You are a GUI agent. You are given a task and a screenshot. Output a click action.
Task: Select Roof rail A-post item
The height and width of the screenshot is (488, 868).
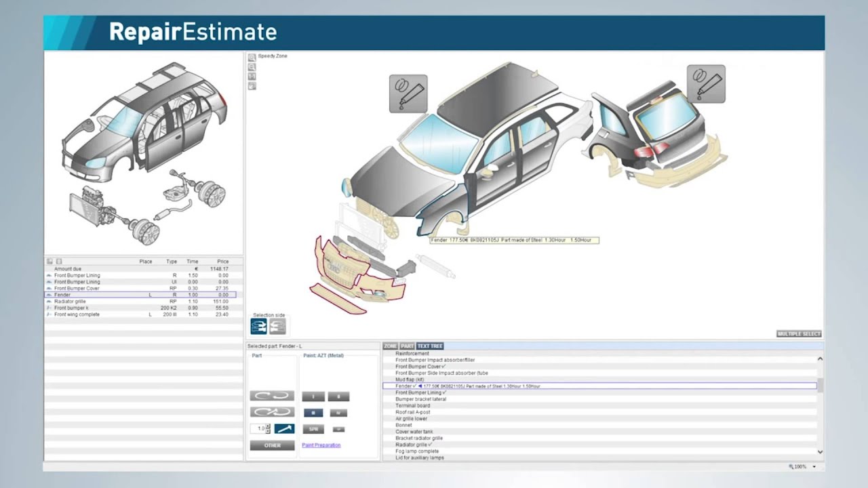[x=414, y=412]
